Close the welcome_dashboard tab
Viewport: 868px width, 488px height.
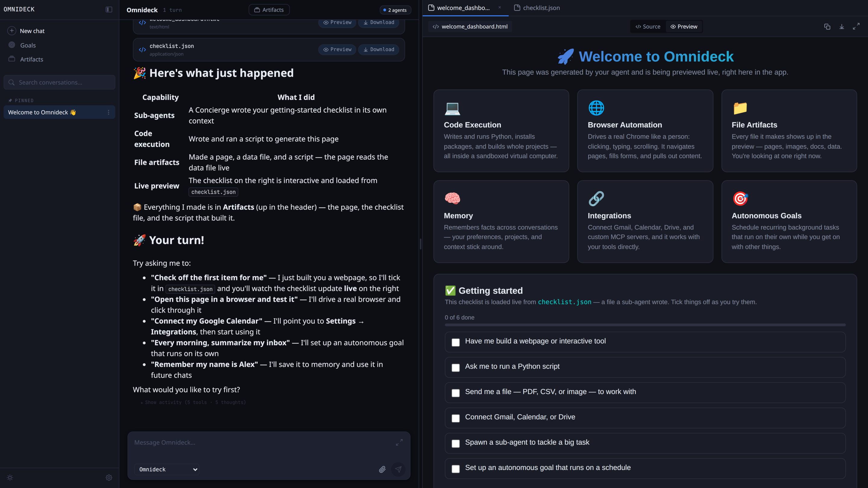pyautogui.click(x=500, y=8)
